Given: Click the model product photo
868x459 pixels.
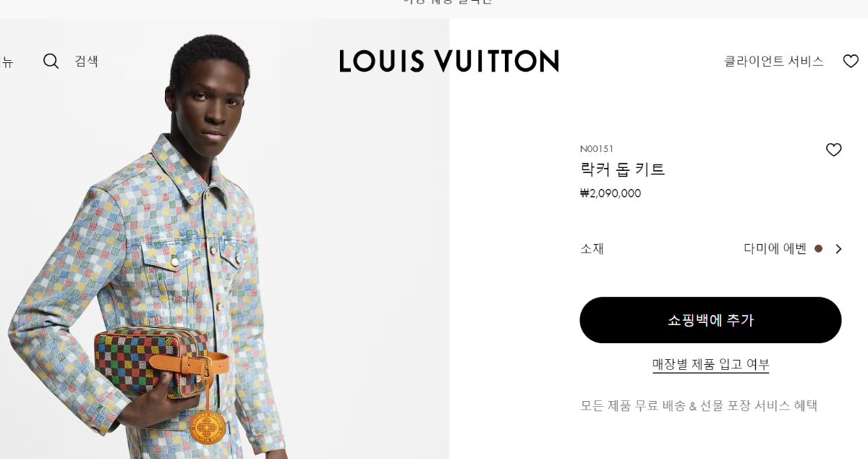Looking at the screenshot, I should pyautogui.click(x=224, y=239).
